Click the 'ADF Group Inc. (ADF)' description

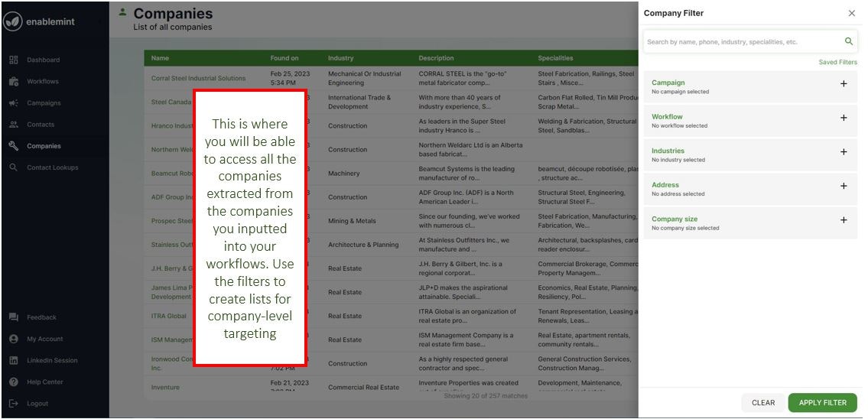pos(466,197)
